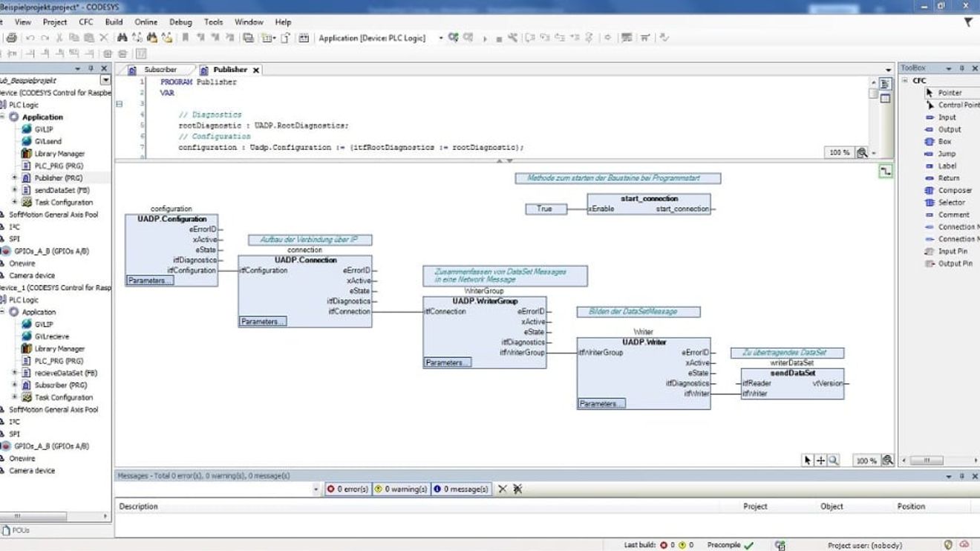Collapse the CFC group in ToolBox
980x551 pixels.
coord(905,81)
